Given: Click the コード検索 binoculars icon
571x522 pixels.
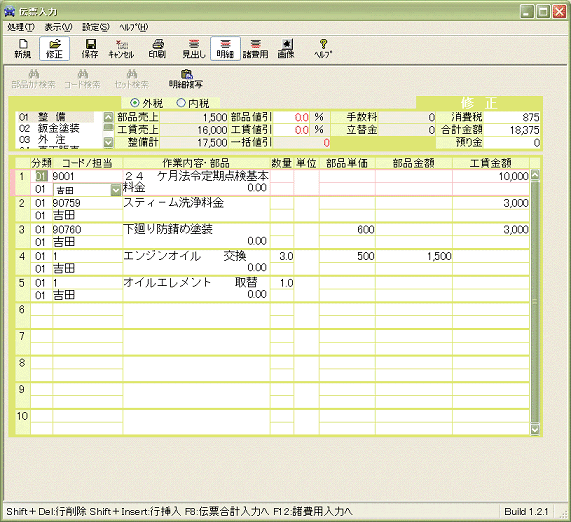Looking at the screenshot, I should click(x=82, y=79).
